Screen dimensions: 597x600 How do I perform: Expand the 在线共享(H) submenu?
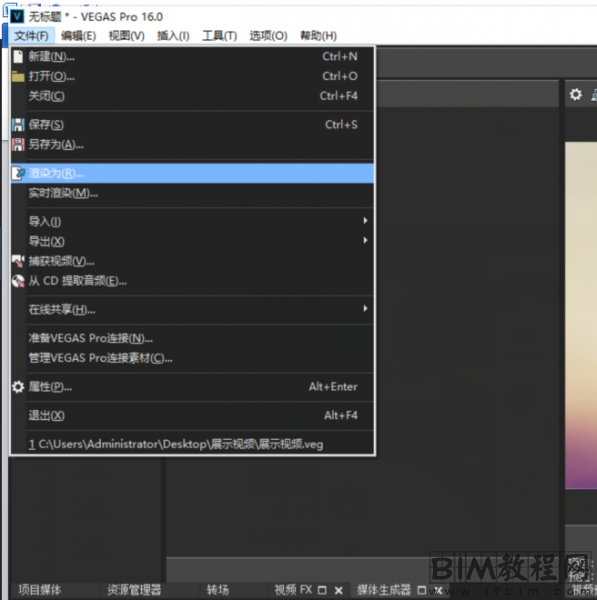pyautogui.click(x=192, y=309)
